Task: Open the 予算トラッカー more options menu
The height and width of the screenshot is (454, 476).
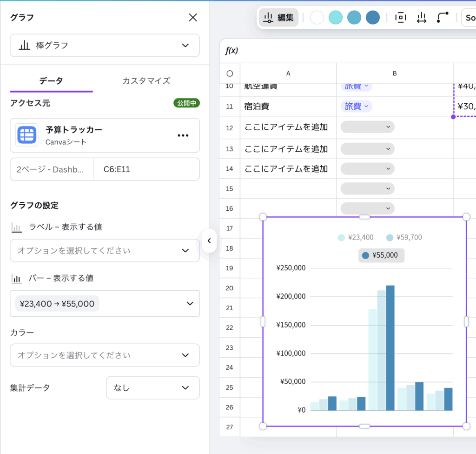Action: tap(183, 135)
